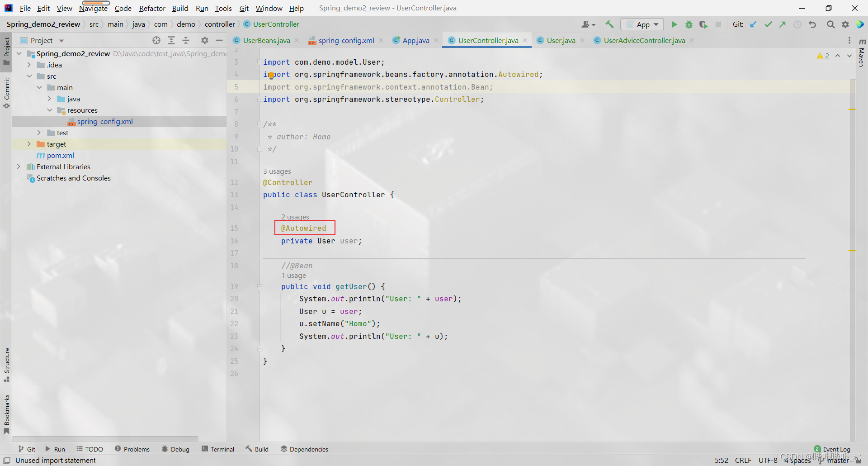Viewport: 868px width, 466px height.
Task: Open the Problems tool window
Action: (132, 449)
